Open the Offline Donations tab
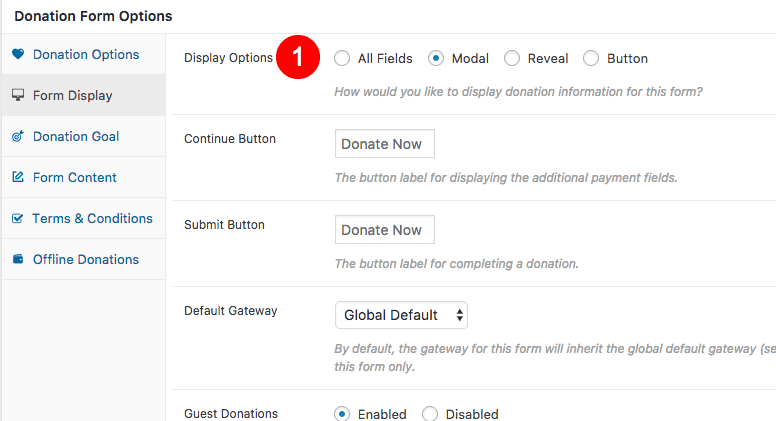This screenshot has width=776, height=421. 86,259
